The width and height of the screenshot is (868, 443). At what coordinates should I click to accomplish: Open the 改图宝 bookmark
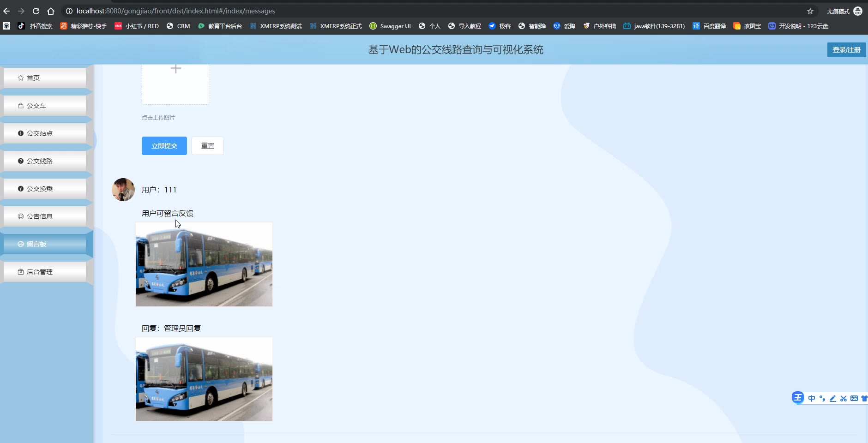click(747, 26)
